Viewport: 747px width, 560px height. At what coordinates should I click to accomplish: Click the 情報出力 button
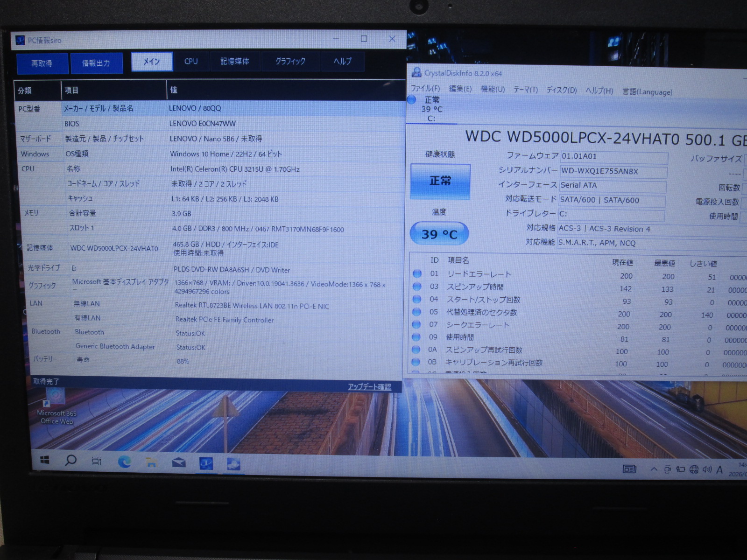96,63
